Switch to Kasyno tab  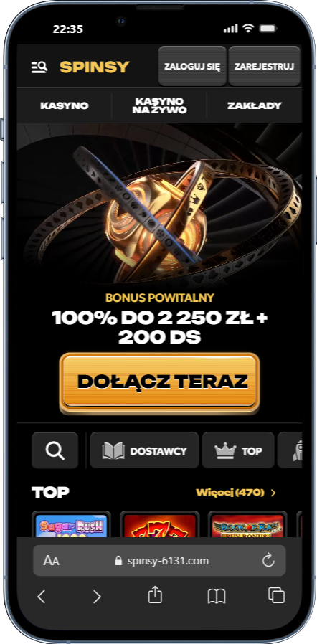pyautogui.click(x=65, y=105)
